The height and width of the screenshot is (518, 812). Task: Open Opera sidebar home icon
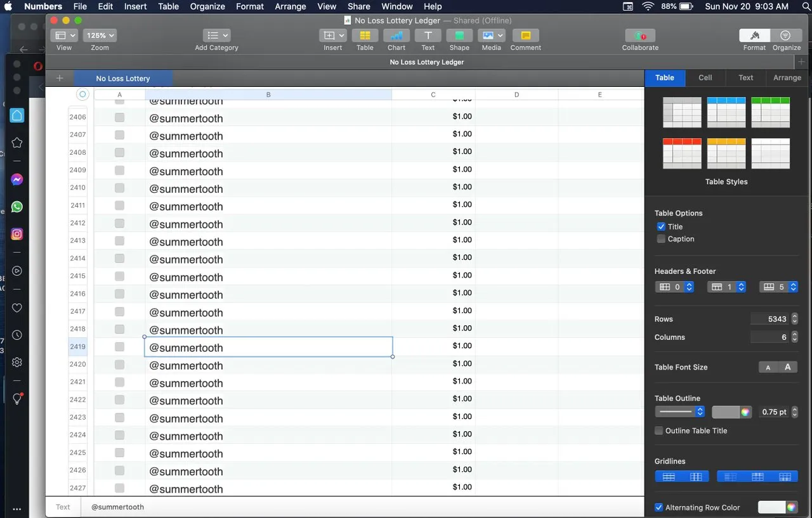(x=17, y=115)
